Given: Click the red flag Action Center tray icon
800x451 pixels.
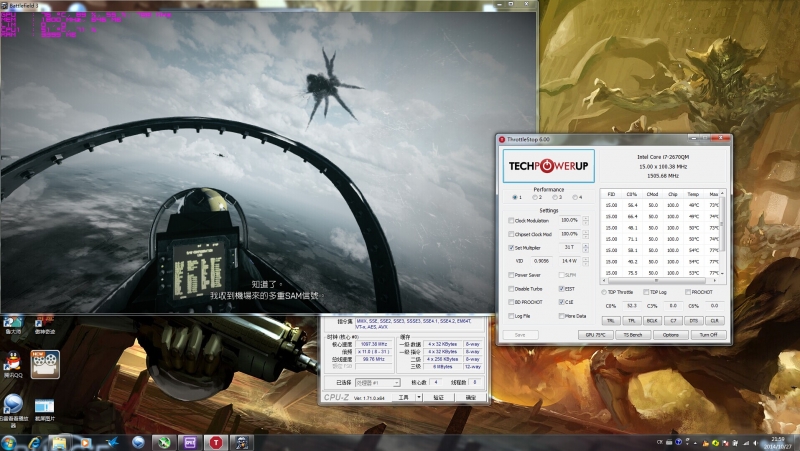Looking at the screenshot, I should click(726, 443).
